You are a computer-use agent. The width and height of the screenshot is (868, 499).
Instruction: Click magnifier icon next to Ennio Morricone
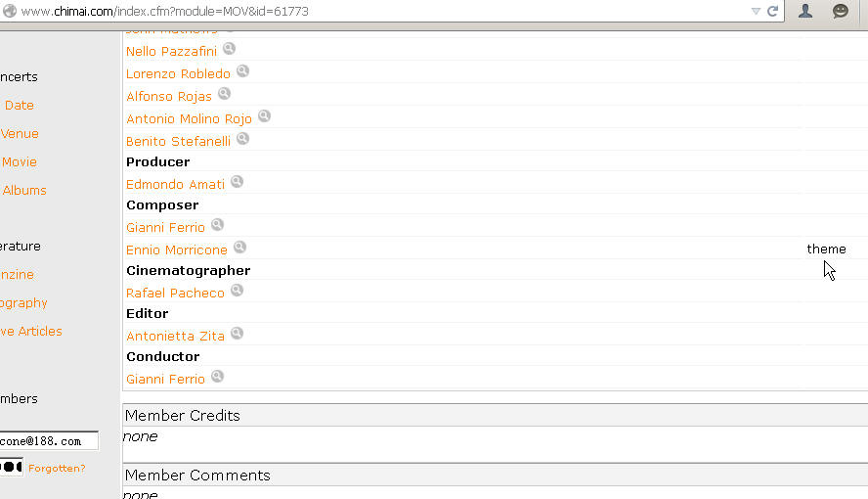[239, 248]
